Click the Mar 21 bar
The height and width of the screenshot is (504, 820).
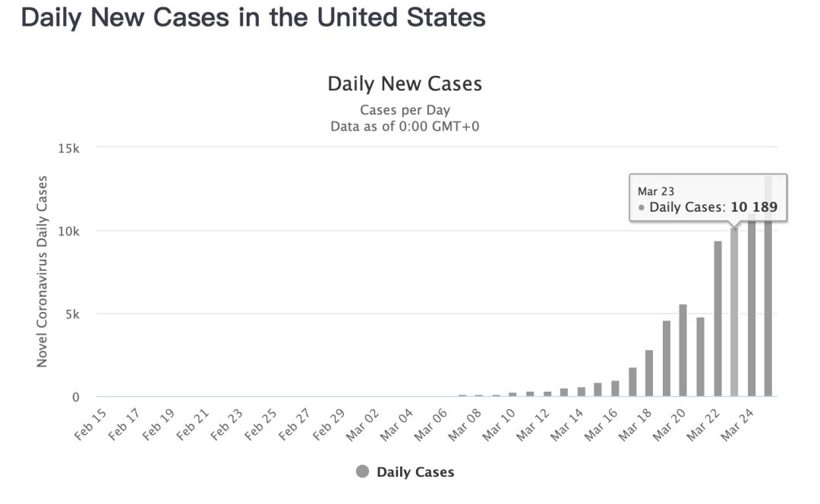point(700,357)
